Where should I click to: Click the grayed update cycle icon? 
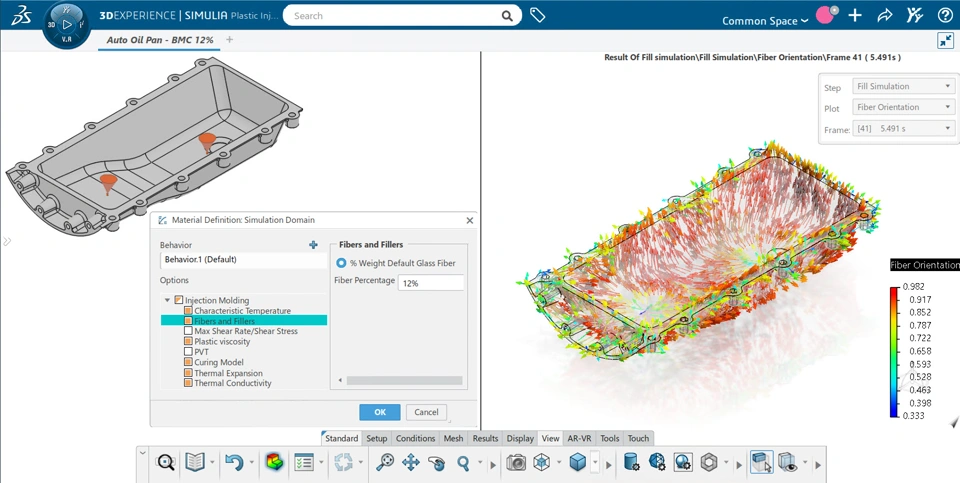pyautogui.click(x=343, y=462)
